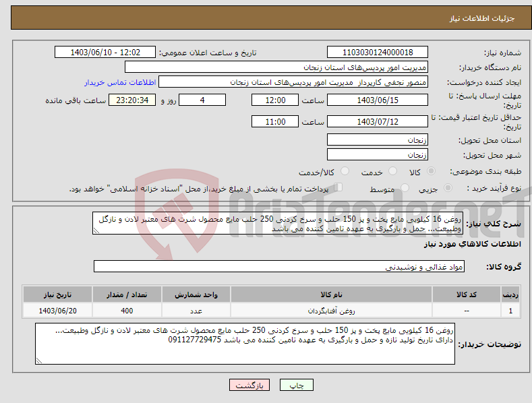The width and height of the screenshot is (532, 403).
Task: Click the ساعت باقی مانده label
Action: point(76,101)
